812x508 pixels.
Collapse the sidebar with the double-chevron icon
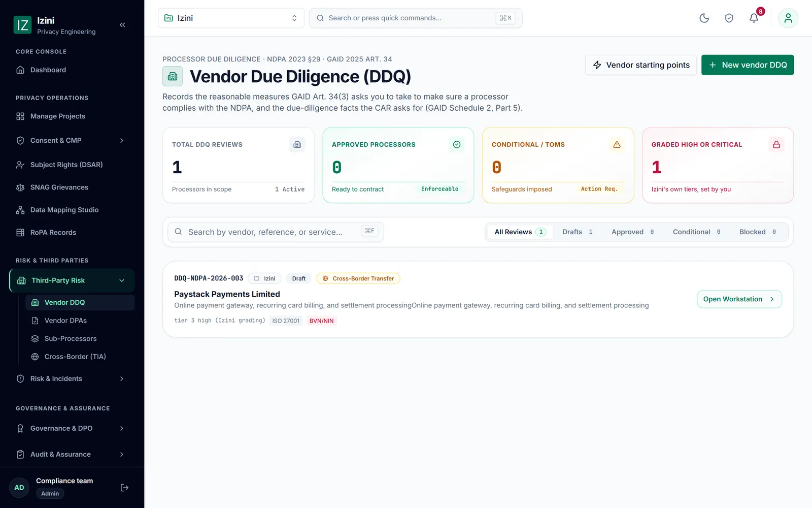click(122, 25)
